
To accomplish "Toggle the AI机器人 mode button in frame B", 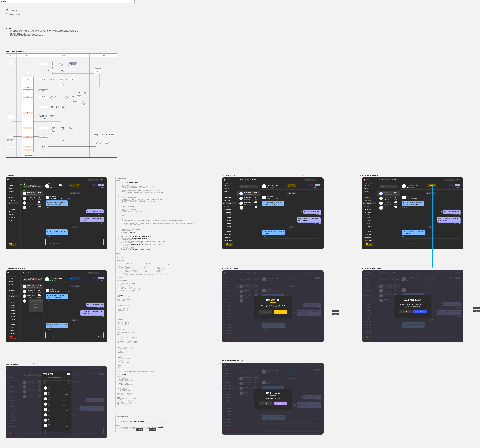I will coord(75,279).
